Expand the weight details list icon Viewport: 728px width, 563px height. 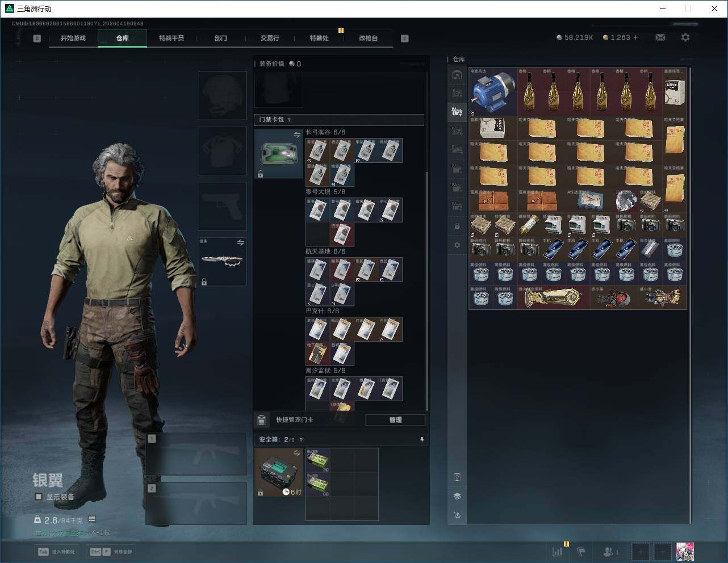(x=92, y=519)
